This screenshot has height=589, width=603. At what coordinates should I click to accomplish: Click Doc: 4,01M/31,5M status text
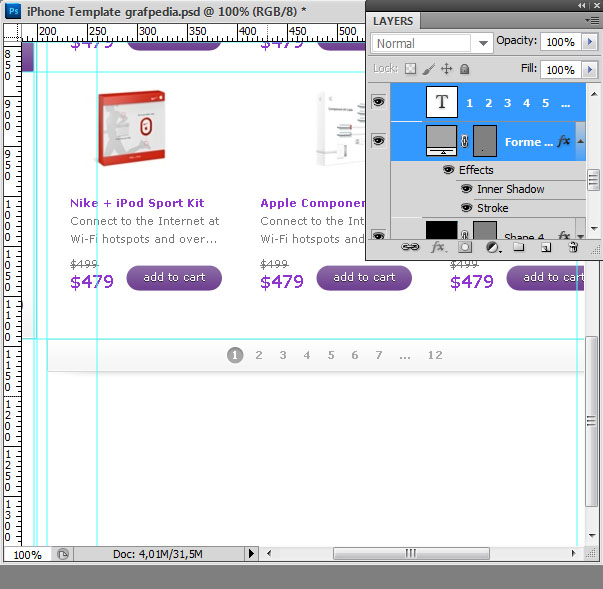[x=158, y=554]
